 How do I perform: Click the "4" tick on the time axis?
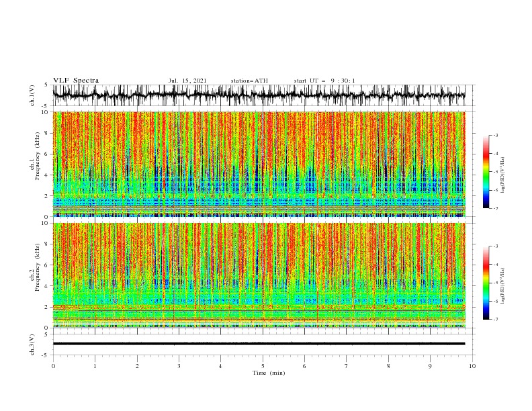[x=220, y=366]
